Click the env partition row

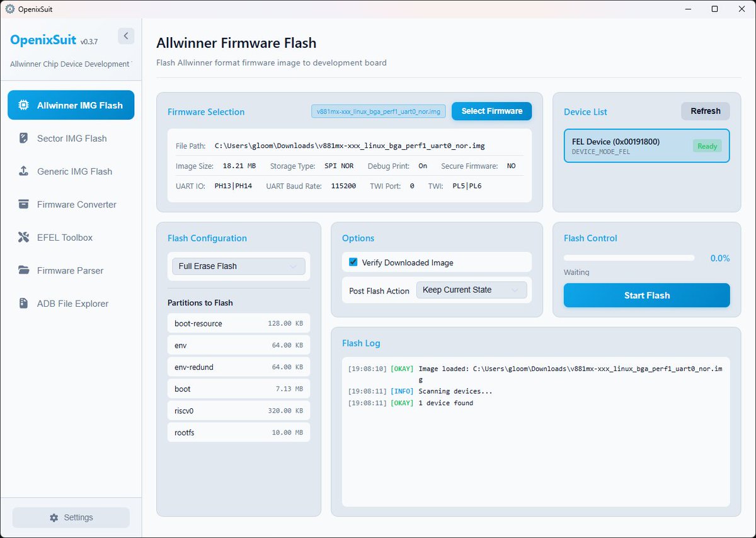(238, 345)
